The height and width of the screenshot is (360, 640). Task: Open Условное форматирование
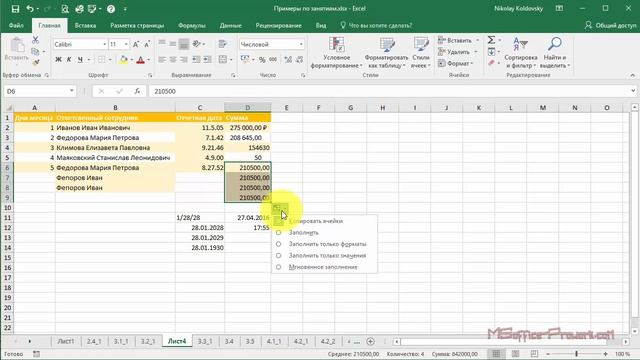336,52
